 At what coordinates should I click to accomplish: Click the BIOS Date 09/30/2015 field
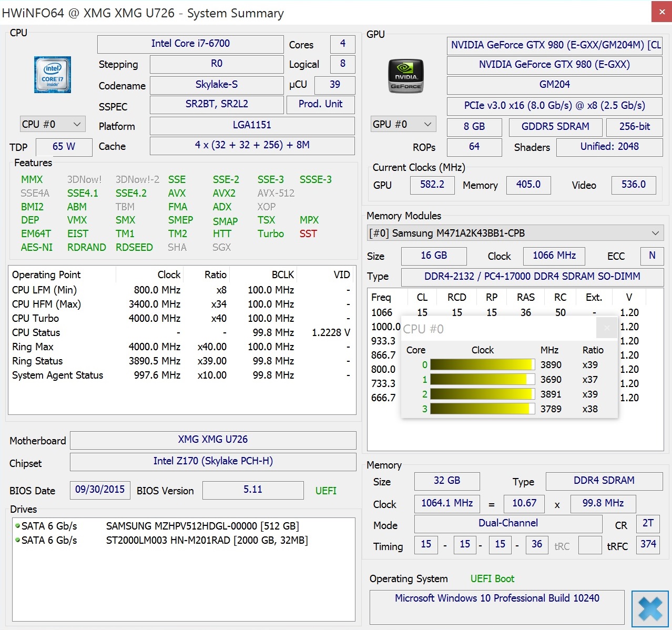pos(100,490)
